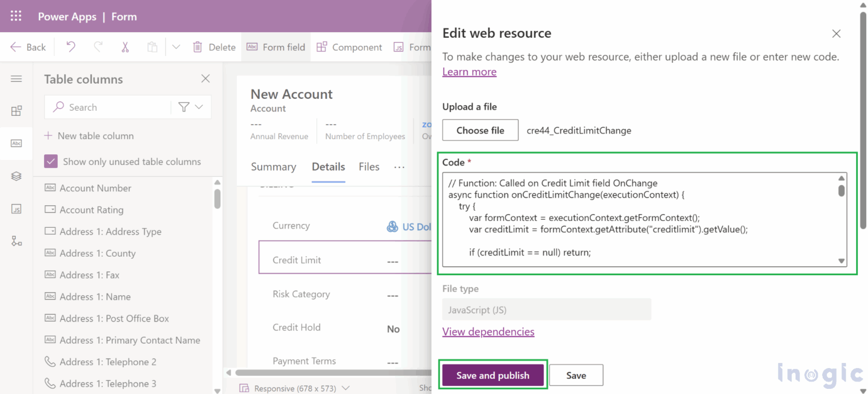Image resolution: width=868 pixels, height=394 pixels.
Task: Select the Components panel icon in sidebar
Action: click(x=17, y=111)
